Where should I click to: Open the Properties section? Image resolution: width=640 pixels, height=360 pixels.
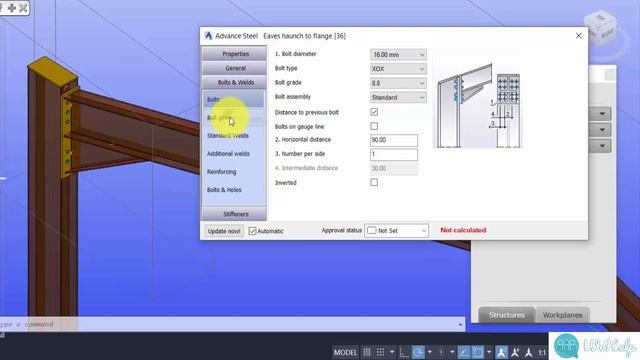click(235, 54)
